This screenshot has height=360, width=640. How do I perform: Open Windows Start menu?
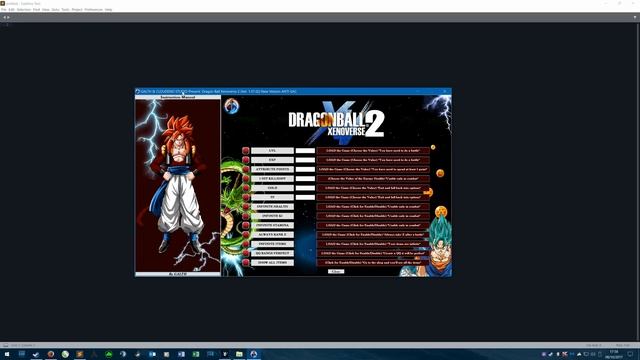point(7,354)
